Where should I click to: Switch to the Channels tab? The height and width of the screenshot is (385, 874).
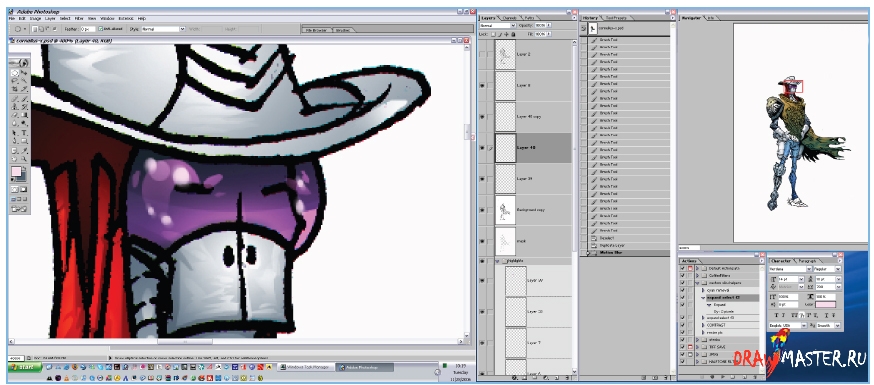509,18
